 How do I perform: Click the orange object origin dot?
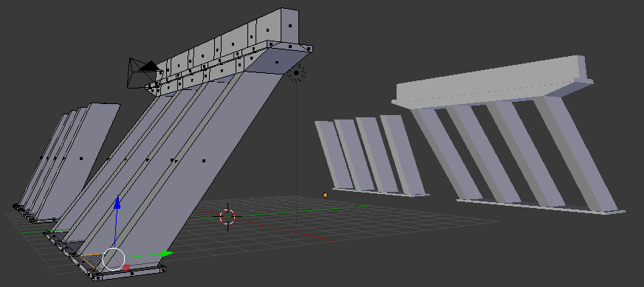tap(325, 195)
